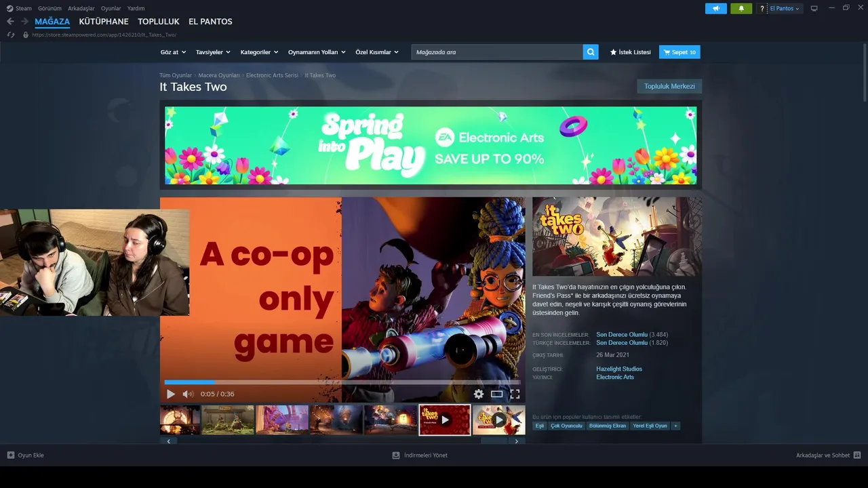Enter fullscreen for the video
The height and width of the screenshot is (488, 868).
(515, 394)
